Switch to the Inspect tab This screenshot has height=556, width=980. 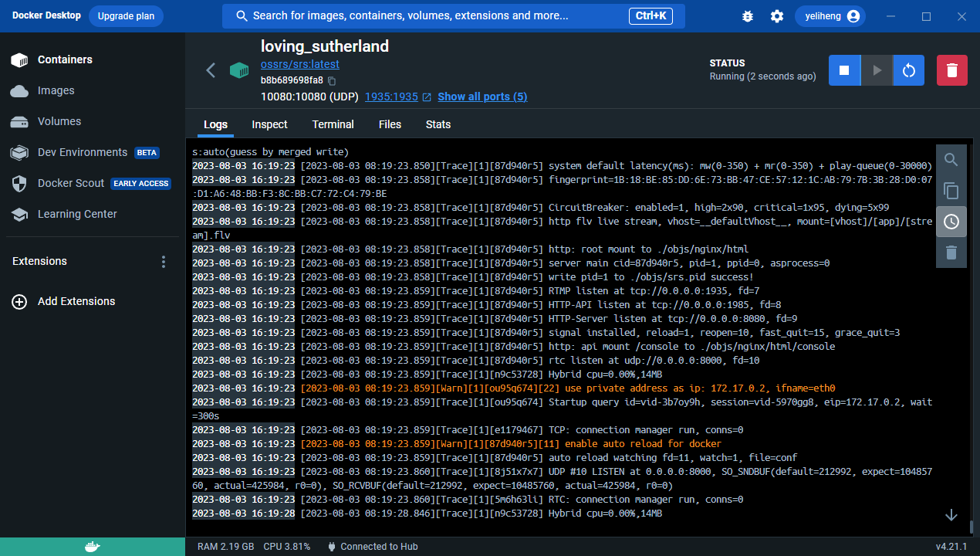click(x=269, y=124)
